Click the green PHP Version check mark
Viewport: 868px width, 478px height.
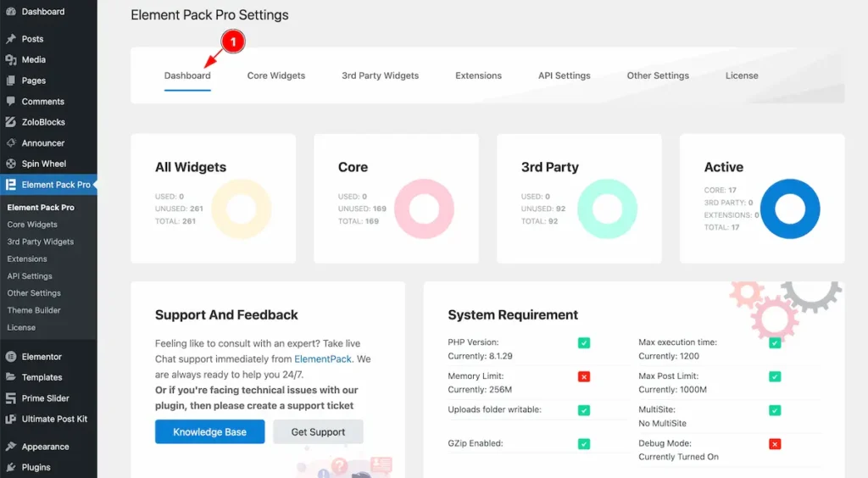pos(584,343)
